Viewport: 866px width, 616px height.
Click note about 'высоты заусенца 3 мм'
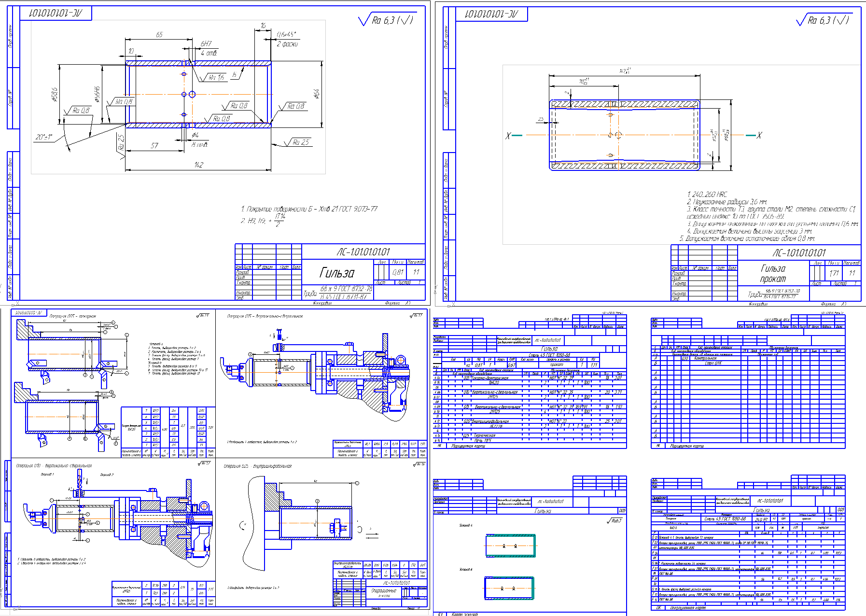(750, 231)
